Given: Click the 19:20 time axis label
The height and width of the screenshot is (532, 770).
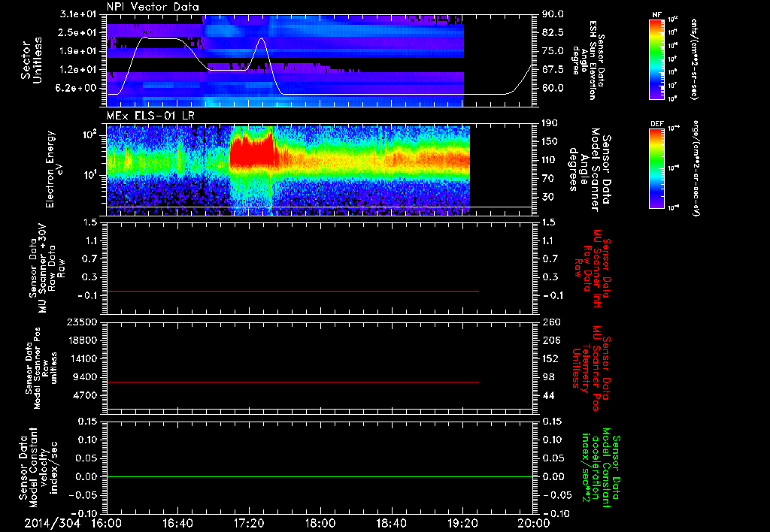Looking at the screenshot, I should pyautogui.click(x=462, y=523).
